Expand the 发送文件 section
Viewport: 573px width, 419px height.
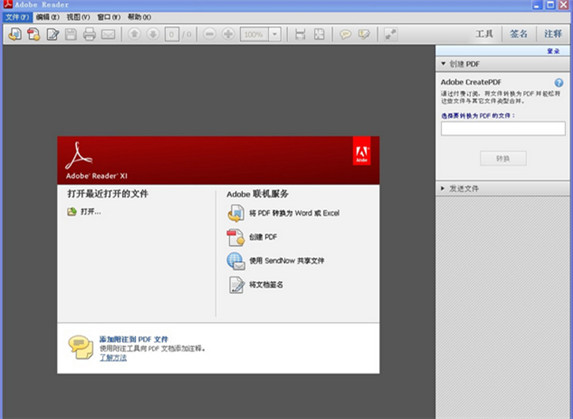coord(502,188)
